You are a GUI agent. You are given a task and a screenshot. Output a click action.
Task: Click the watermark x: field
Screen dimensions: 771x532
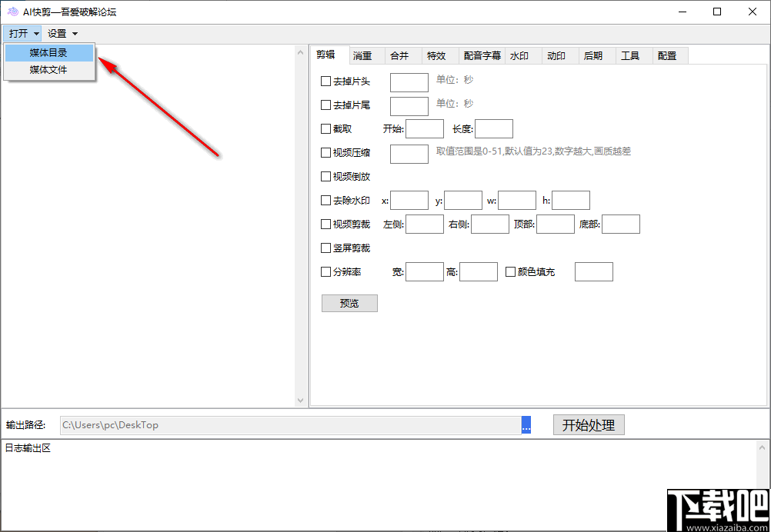click(x=409, y=201)
